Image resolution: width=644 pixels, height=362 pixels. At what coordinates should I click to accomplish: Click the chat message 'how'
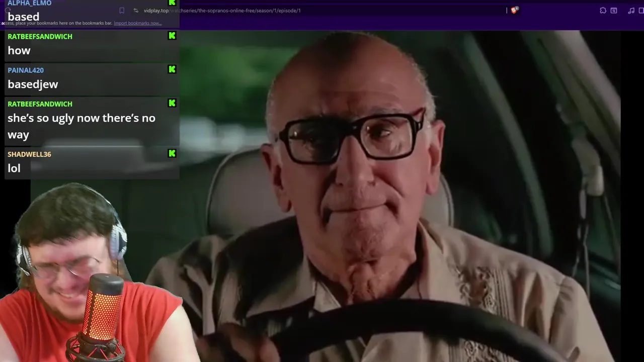tap(19, 50)
